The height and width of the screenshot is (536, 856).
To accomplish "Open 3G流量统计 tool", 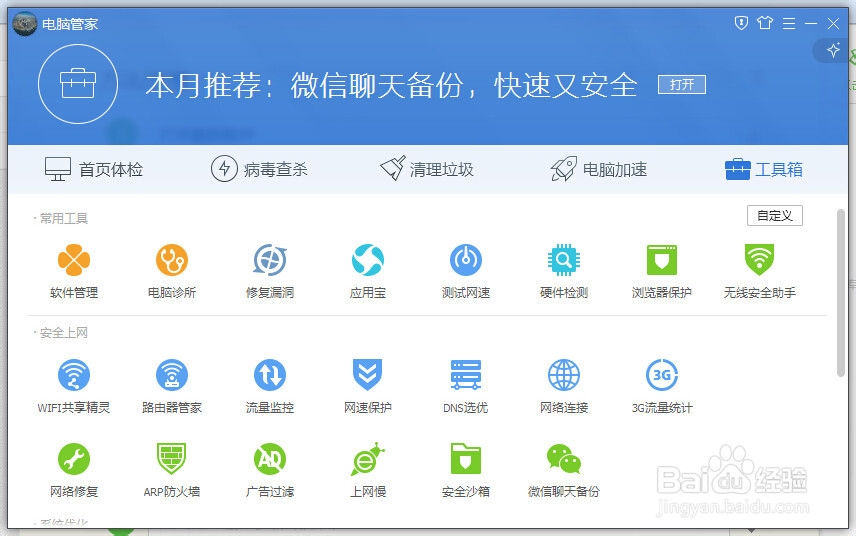I will tap(662, 386).
